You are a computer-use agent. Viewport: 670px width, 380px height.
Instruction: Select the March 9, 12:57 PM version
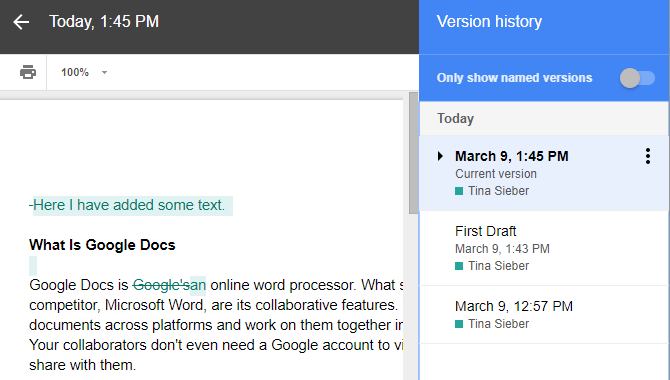[544, 315]
